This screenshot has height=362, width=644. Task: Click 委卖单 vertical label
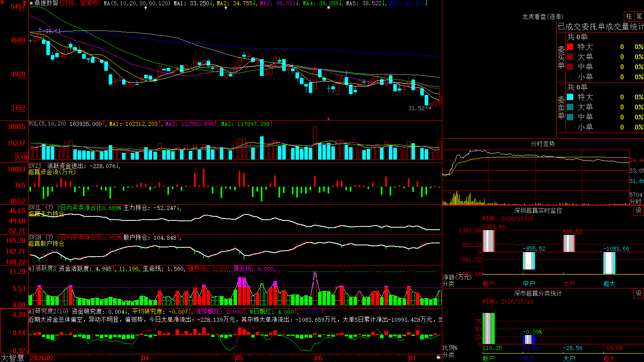(561, 108)
